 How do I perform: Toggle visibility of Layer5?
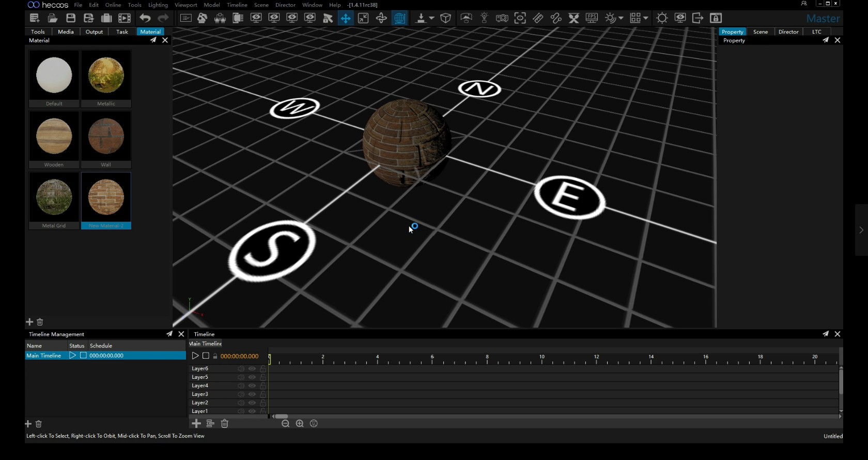tap(252, 377)
